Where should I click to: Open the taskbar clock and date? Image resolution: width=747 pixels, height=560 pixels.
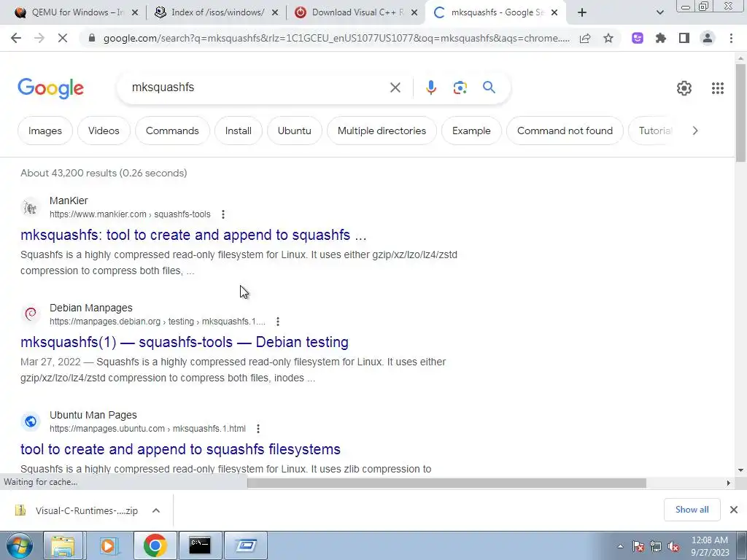tap(710, 546)
